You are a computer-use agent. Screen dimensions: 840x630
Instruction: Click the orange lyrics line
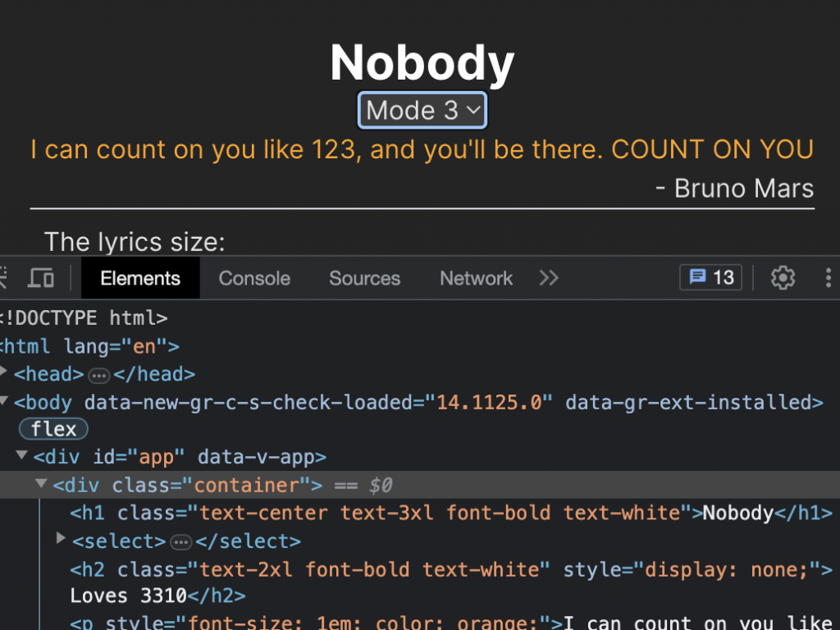point(422,149)
